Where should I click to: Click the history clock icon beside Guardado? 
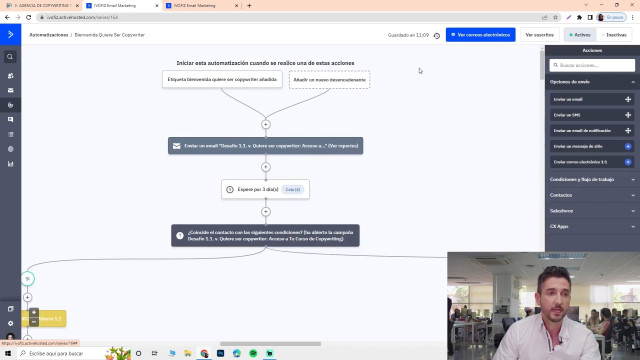(437, 36)
